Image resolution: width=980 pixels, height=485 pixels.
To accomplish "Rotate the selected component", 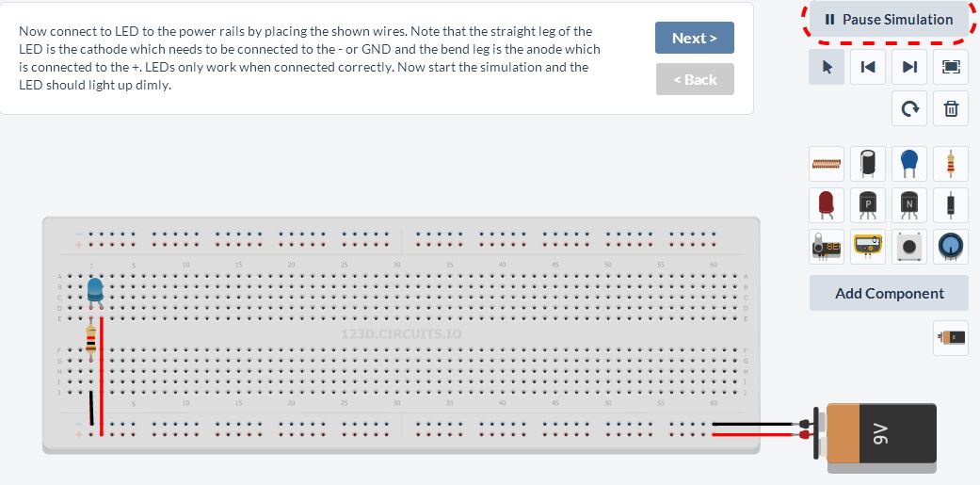I will [909, 108].
